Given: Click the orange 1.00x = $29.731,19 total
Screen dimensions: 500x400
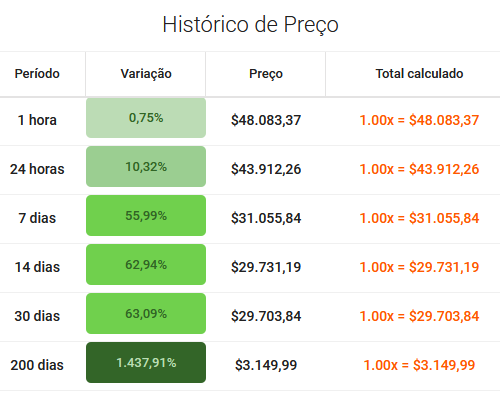Looking at the screenshot, I should click(x=419, y=267).
